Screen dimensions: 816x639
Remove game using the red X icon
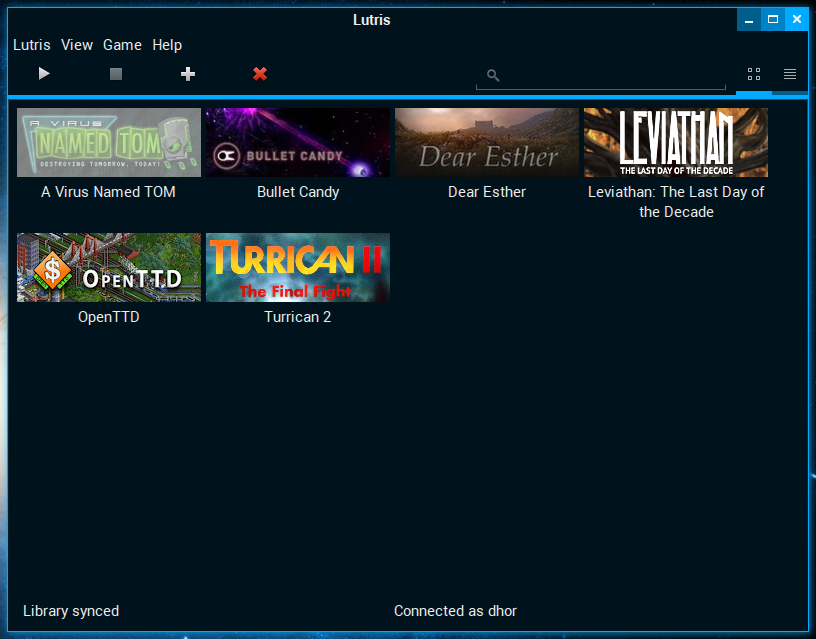click(260, 74)
